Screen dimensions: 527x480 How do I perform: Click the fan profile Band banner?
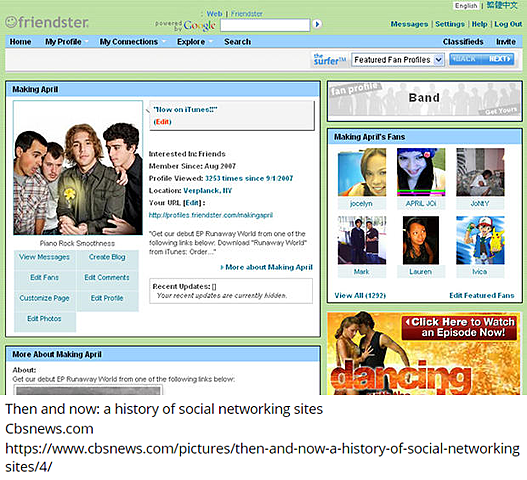point(424,100)
